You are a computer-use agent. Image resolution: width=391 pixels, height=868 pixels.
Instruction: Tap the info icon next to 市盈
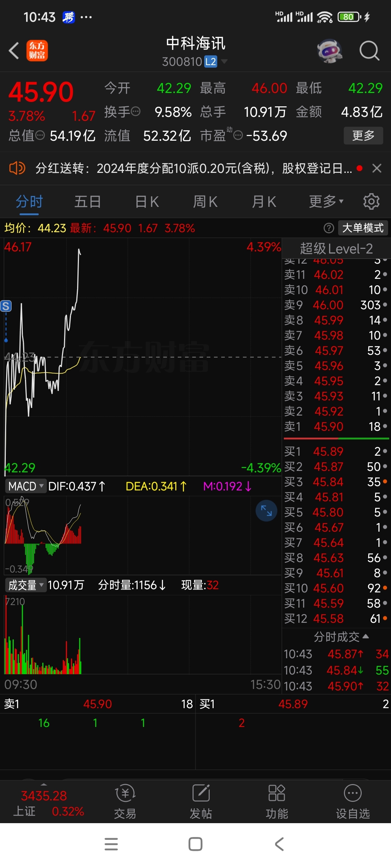(238, 136)
